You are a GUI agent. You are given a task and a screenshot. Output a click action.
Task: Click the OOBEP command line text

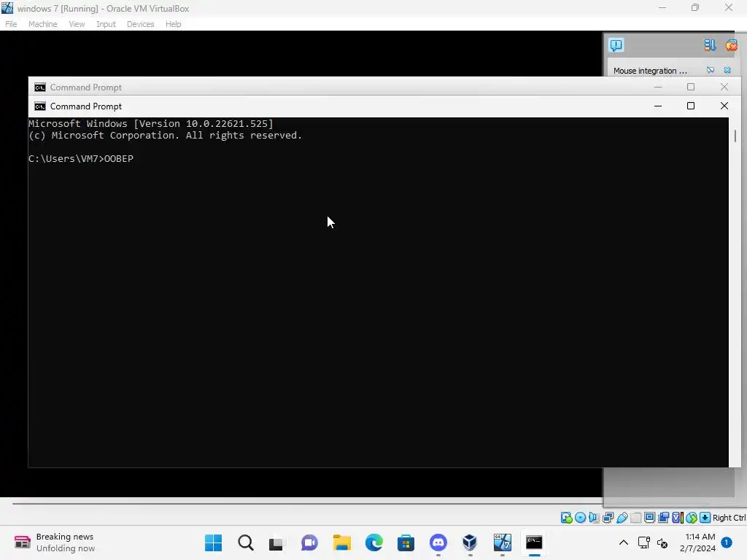pyautogui.click(x=119, y=158)
